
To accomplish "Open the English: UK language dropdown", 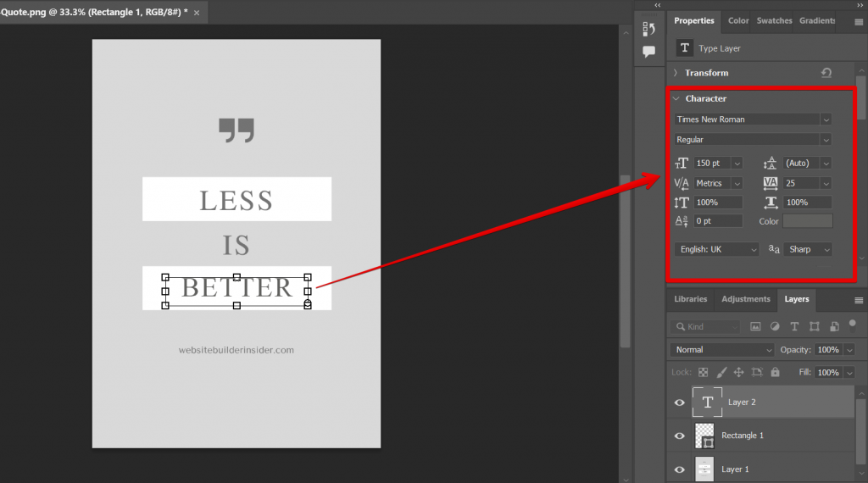I will tap(716, 249).
